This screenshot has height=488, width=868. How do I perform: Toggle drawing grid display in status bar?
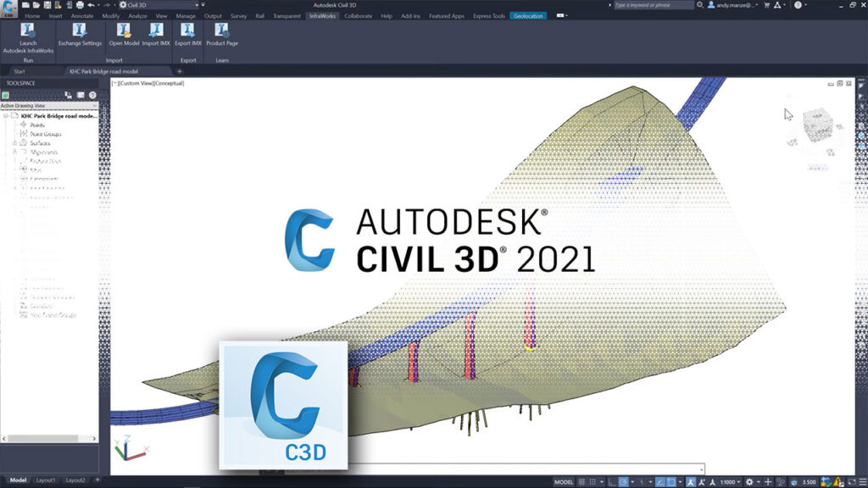coord(581,482)
